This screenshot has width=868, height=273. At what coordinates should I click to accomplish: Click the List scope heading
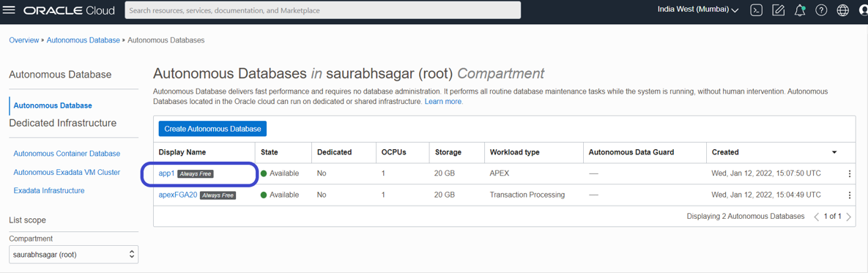[28, 220]
